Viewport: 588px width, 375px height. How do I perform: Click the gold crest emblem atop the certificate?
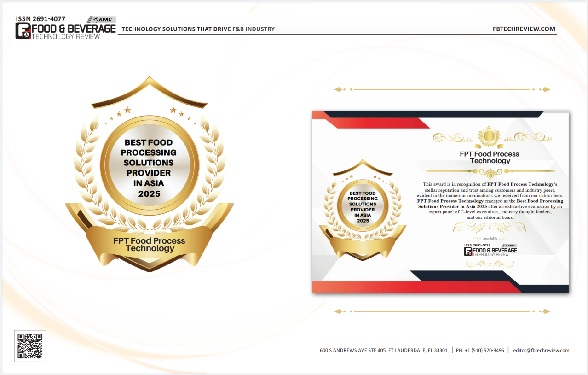click(x=489, y=136)
